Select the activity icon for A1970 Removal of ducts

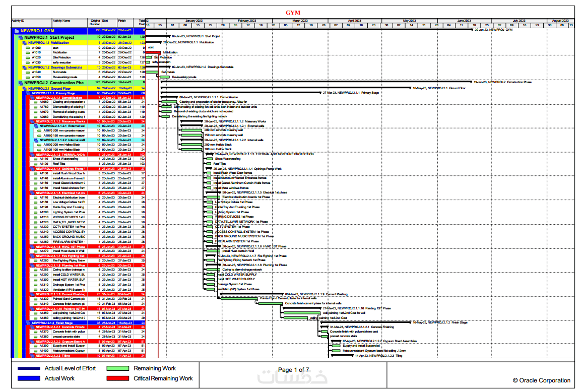[36, 111]
